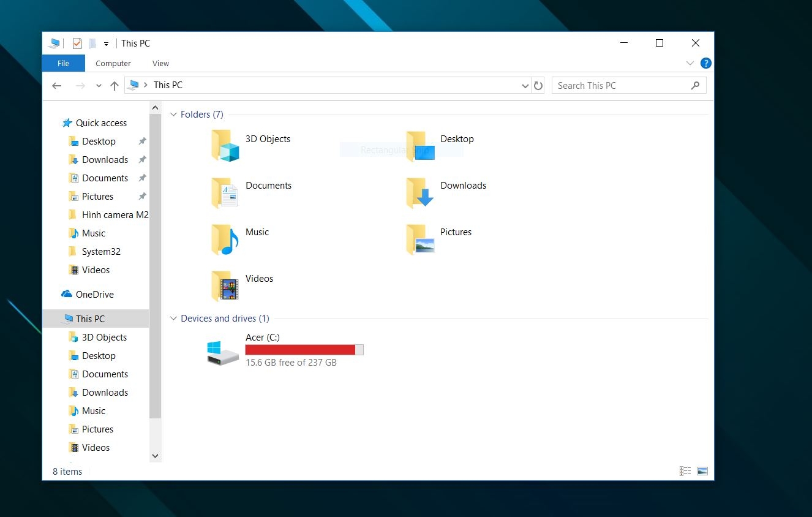This screenshot has height=517, width=812.
Task: Open the Acer (C:) drive
Action: click(x=263, y=337)
